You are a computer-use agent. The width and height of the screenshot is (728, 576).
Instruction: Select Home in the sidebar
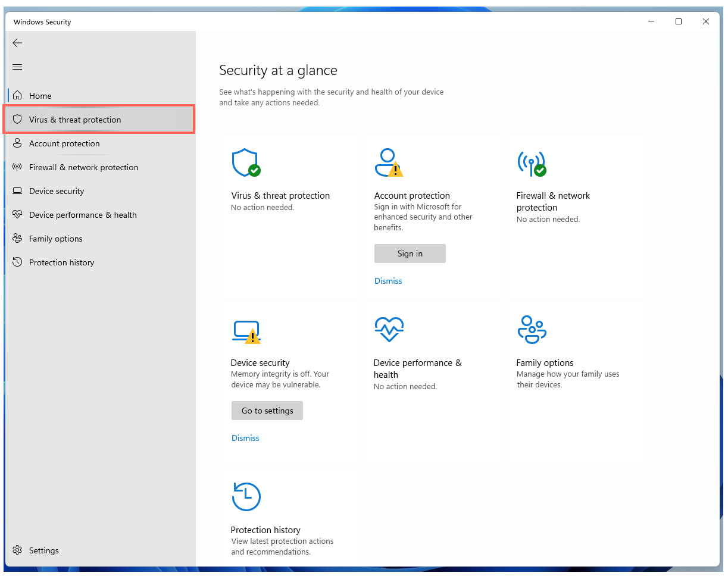[x=99, y=95]
